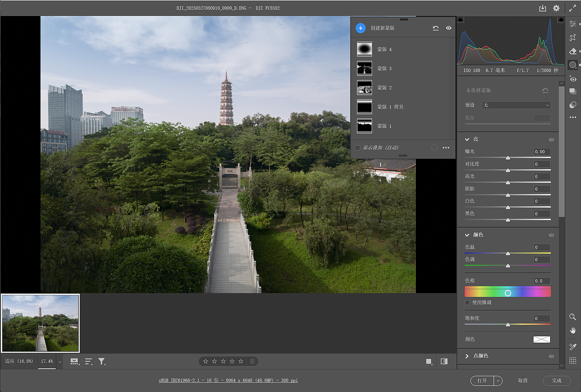The height and width of the screenshot is (392, 581).
Task: Enable the 显示叠加 (自动) checkbox
Action: click(x=358, y=148)
